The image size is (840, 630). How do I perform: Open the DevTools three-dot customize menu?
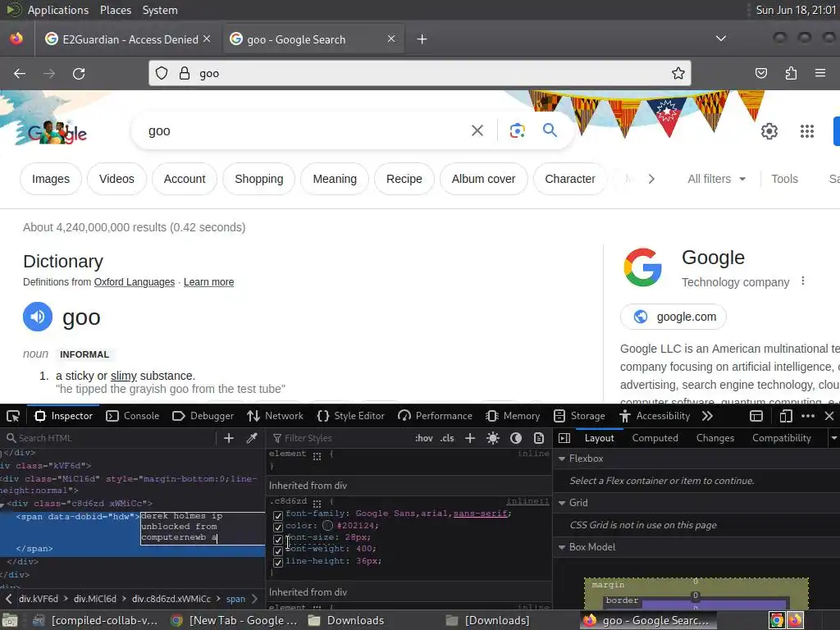(x=808, y=416)
